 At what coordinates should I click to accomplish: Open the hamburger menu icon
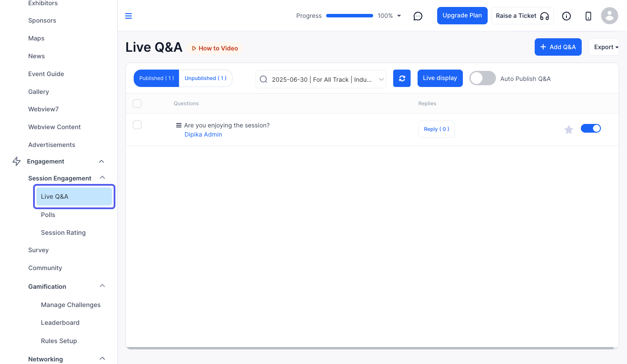point(128,16)
